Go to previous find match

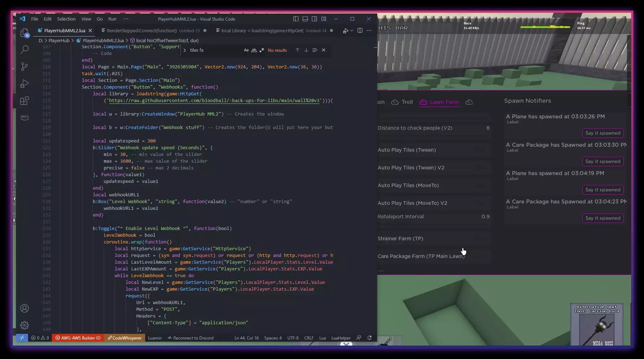tap(297, 50)
